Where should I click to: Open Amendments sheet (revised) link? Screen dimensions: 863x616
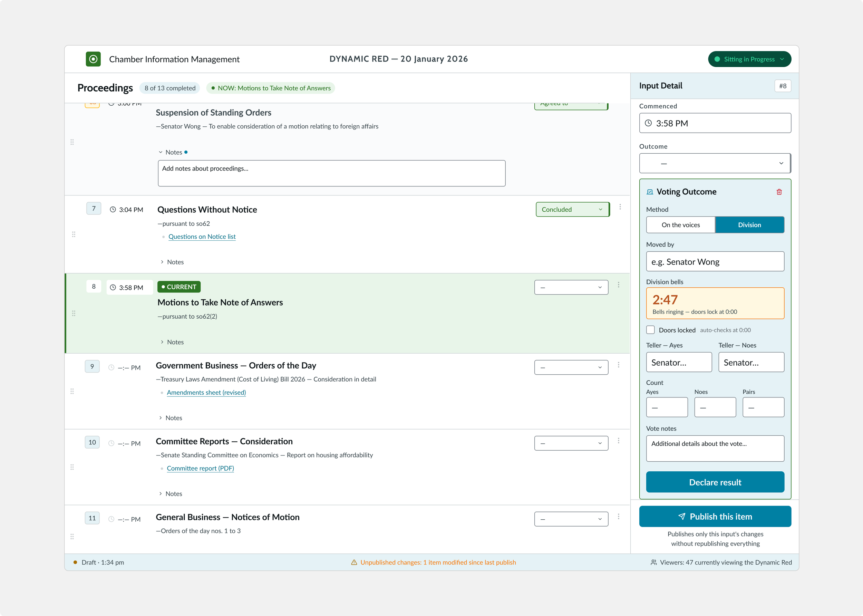pyautogui.click(x=206, y=392)
